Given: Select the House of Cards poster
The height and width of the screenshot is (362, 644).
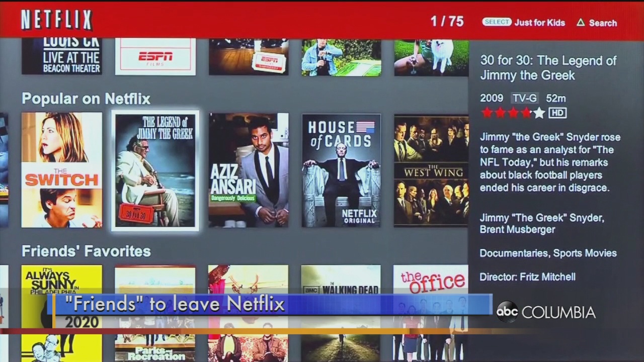Looking at the screenshot, I should [341, 170].
